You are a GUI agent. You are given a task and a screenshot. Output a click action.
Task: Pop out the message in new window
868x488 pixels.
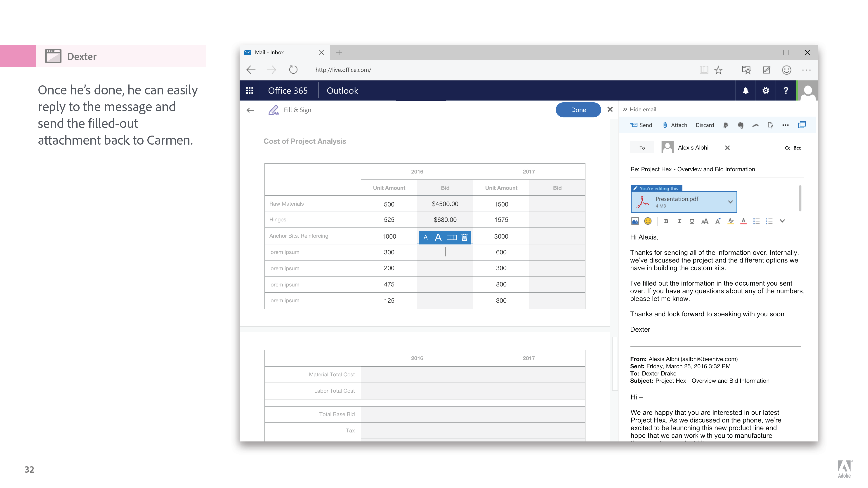tap(802, 125)
